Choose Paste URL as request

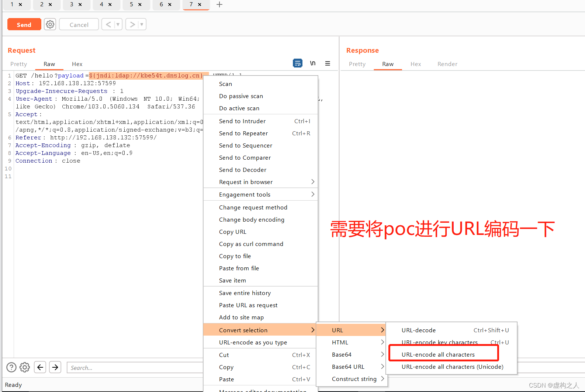tap(260, 305)
